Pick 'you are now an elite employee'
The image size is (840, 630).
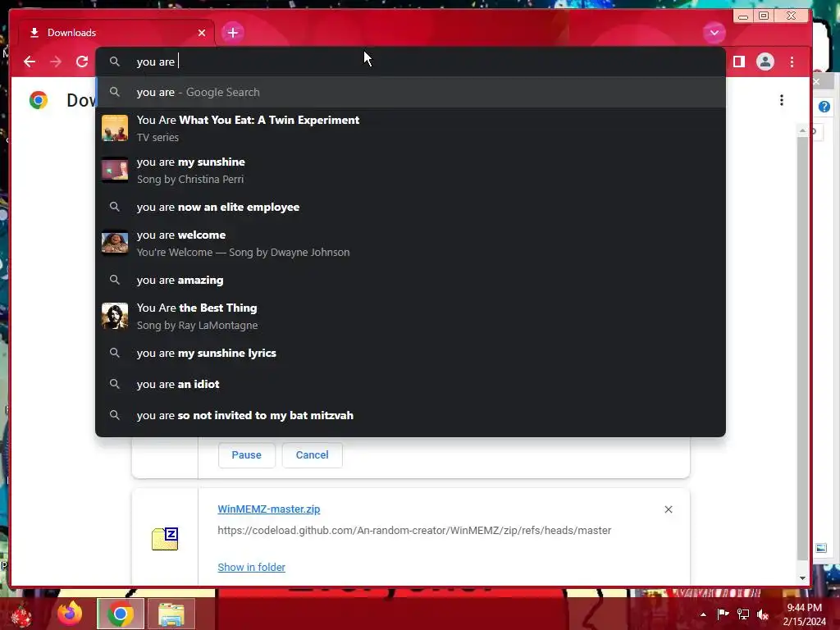pos(410,207)
